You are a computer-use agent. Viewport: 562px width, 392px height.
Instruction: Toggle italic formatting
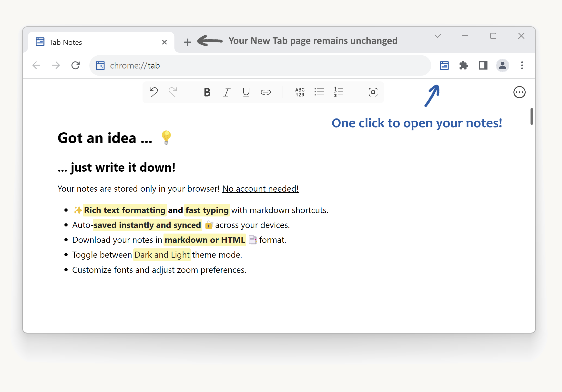[x=227, y=92]
